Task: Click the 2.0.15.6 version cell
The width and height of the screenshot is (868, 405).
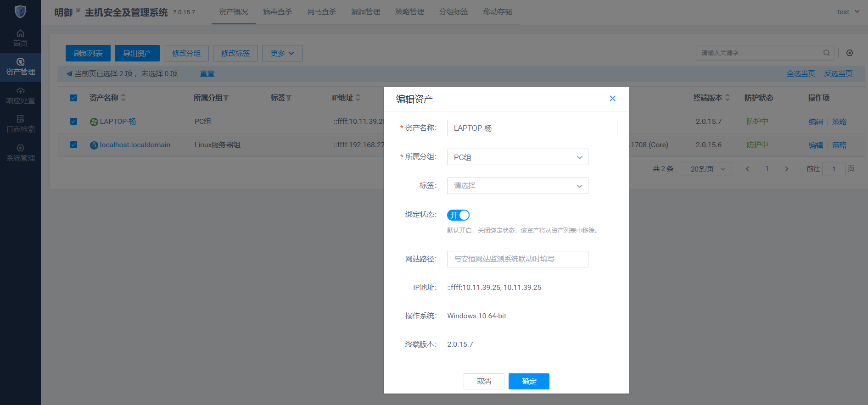Action: (708, 145)
